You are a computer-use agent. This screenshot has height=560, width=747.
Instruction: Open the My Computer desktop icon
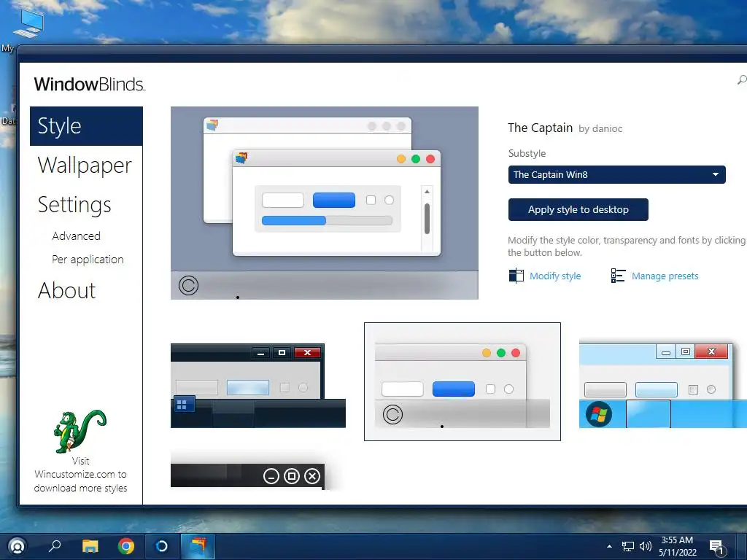click(x=28, y=24)
